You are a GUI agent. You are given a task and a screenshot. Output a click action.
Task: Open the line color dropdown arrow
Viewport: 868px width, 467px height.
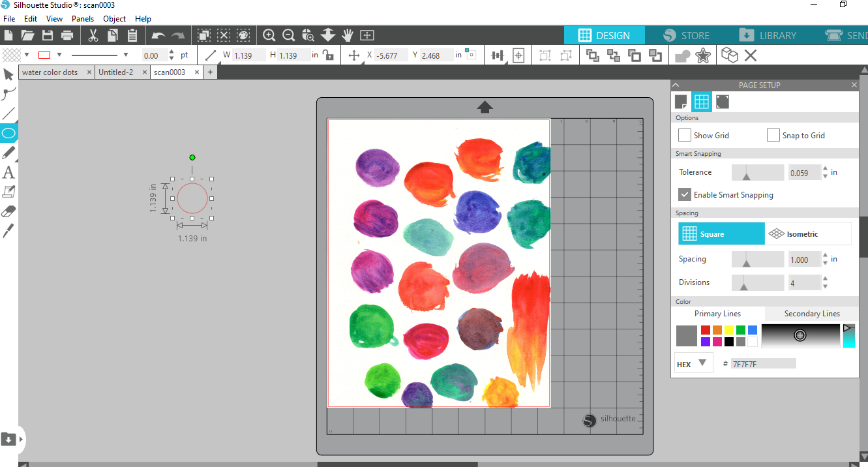[x=59, y=55]
